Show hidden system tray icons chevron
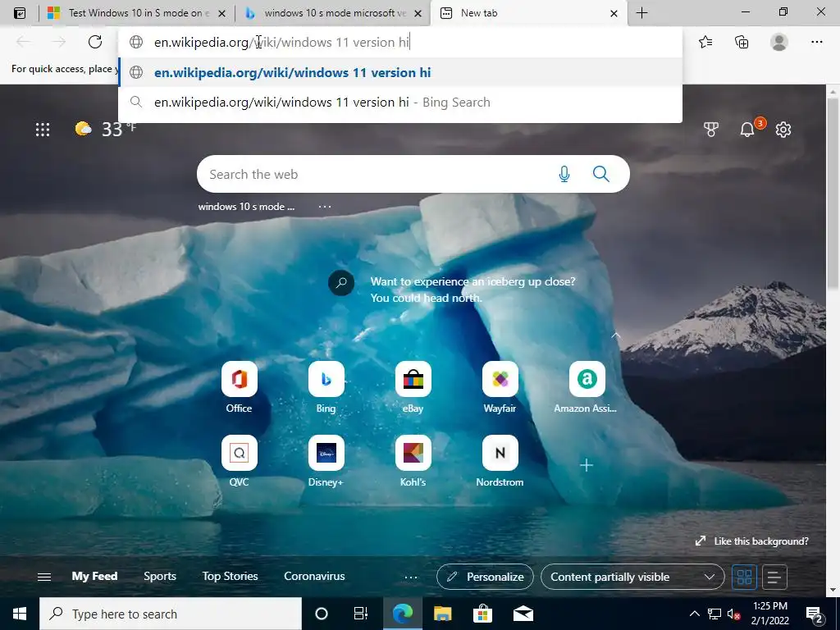Screen dimensions: 840x630 pyautogui.click(x=694, y=614)
